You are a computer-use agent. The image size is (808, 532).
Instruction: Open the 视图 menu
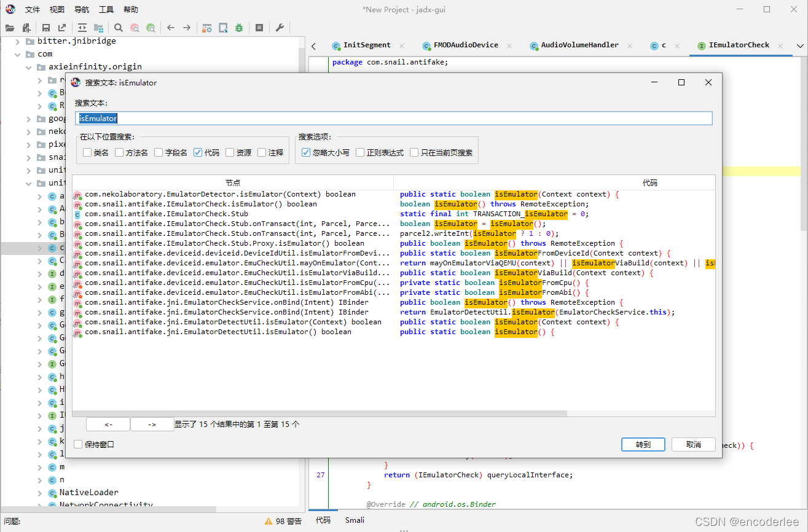pyautogui.click(x=57, y=10)
